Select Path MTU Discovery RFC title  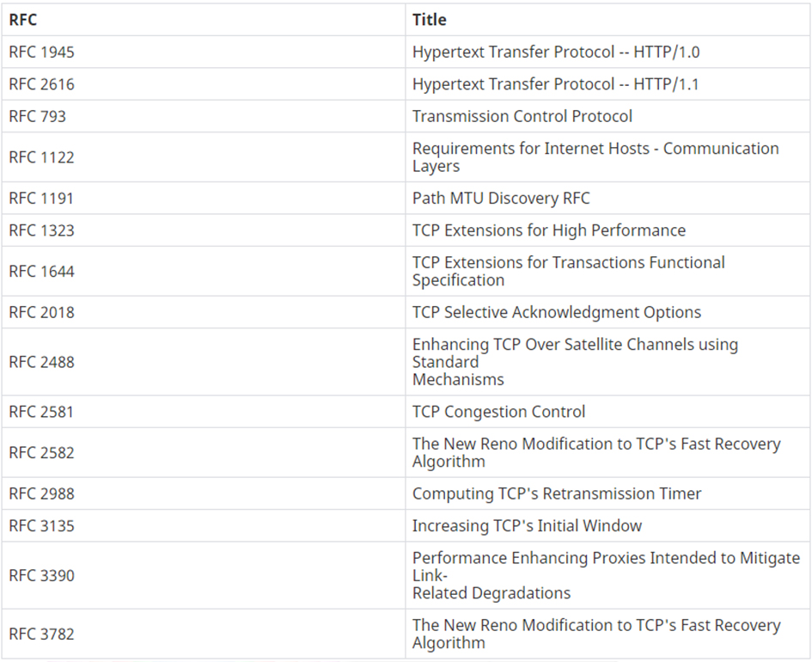[x=501, y=198]
